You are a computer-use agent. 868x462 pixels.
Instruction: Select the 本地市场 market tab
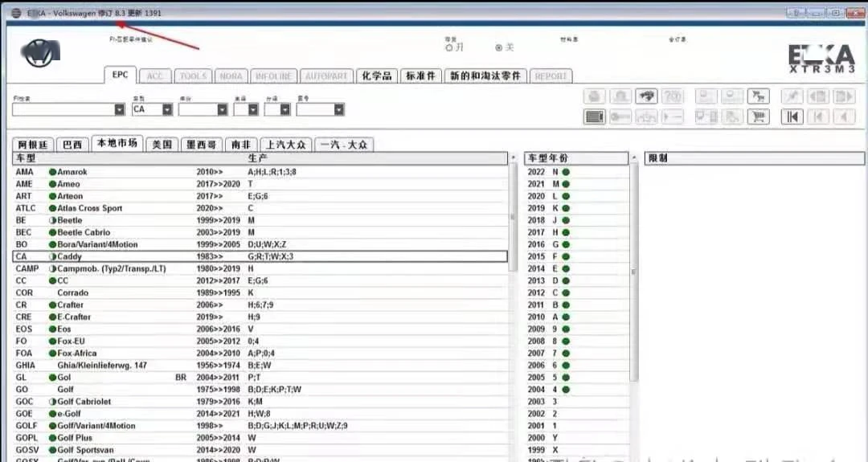click(117, 143)
